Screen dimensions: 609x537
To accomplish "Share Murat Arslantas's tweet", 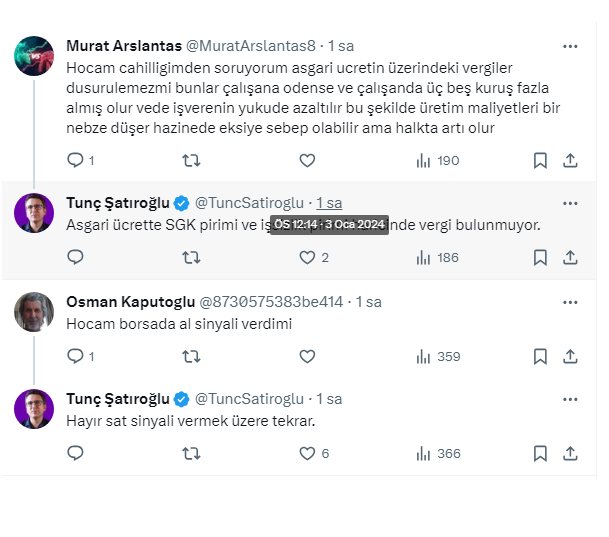I will click(x=570, y=160).
